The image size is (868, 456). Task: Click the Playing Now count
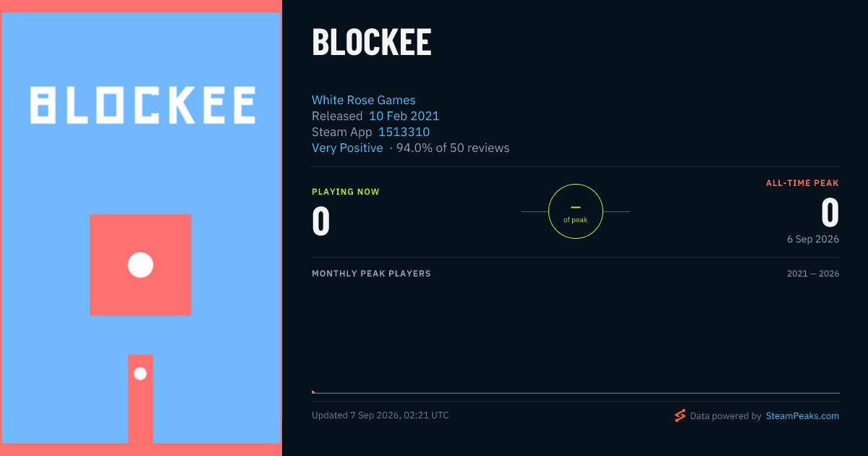tap(321, 221)
